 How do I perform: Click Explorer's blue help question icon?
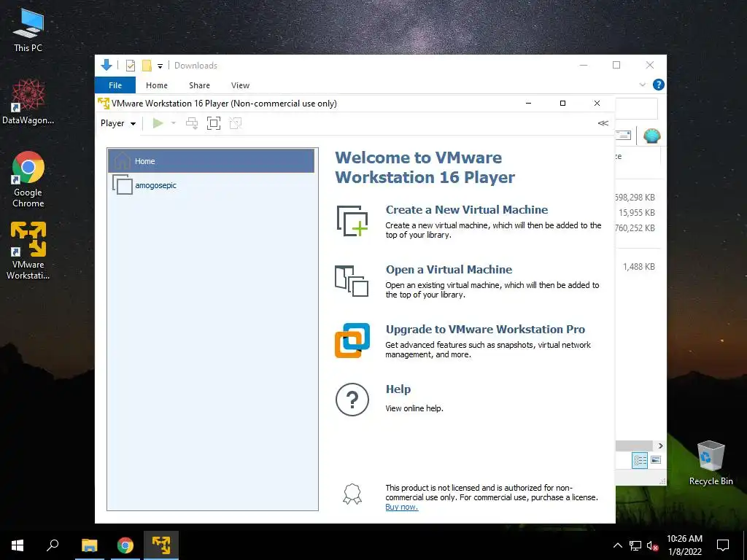(659, 85)
